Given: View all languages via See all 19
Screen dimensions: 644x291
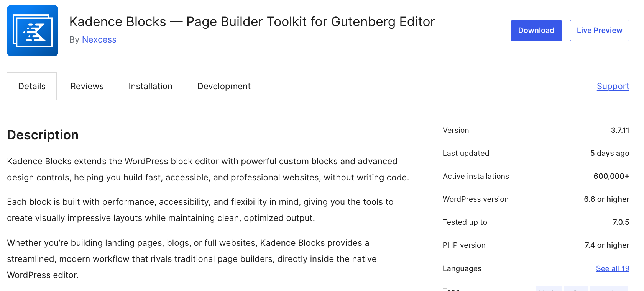Looking at the screenshot, I should (613, 268).
